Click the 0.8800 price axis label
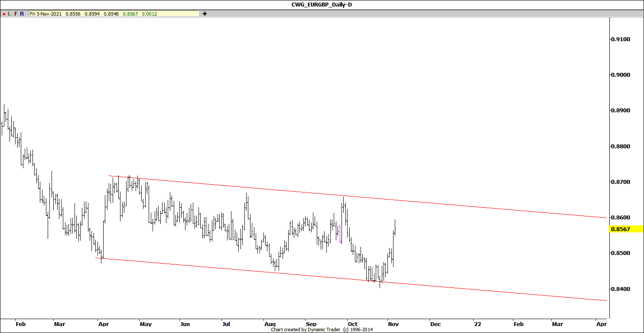 [x=620, y=147]
